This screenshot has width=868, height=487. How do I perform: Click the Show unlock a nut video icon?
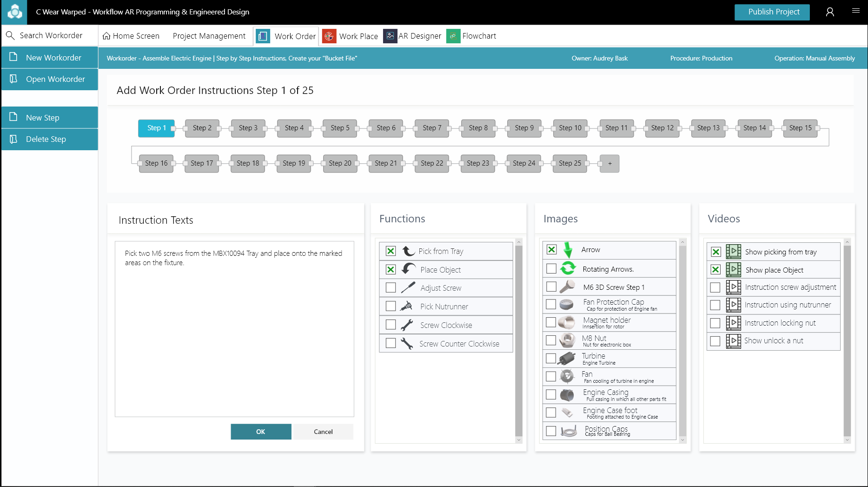tap(734, 341)
